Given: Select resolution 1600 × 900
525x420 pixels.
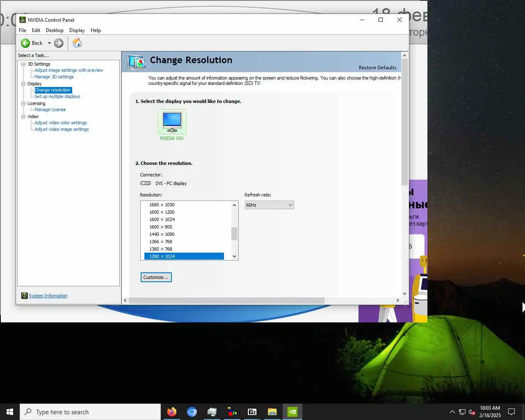Looking at the screenshot, I should click(184, 227).
